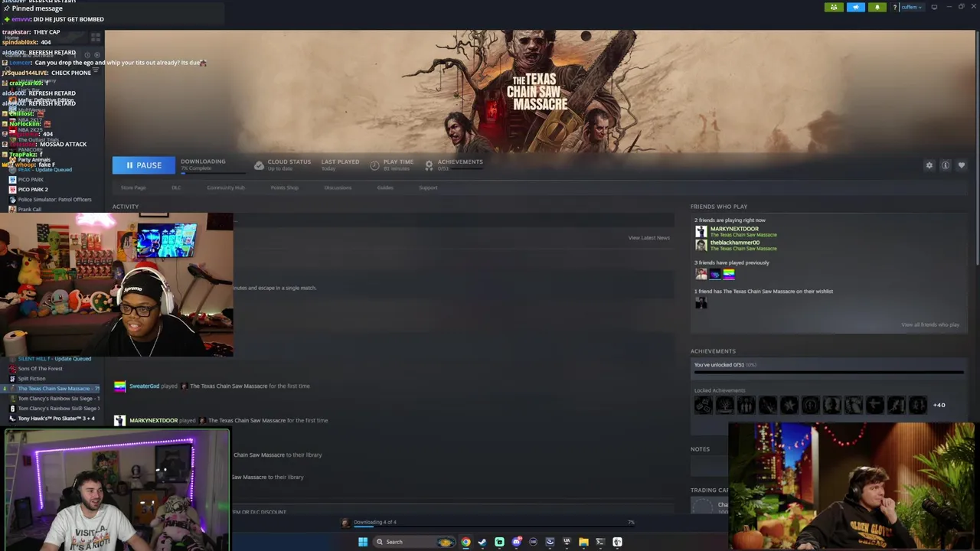
Task: Open game settings gear icon
Action: [x=929, y=165]
